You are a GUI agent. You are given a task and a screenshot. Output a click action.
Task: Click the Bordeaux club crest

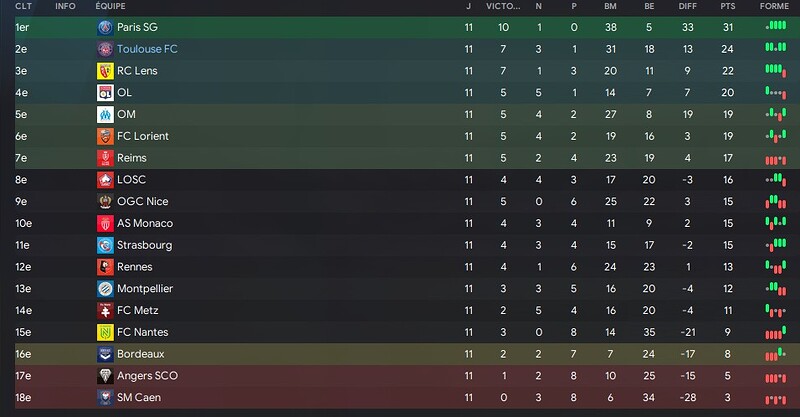(x=105, y=354)
